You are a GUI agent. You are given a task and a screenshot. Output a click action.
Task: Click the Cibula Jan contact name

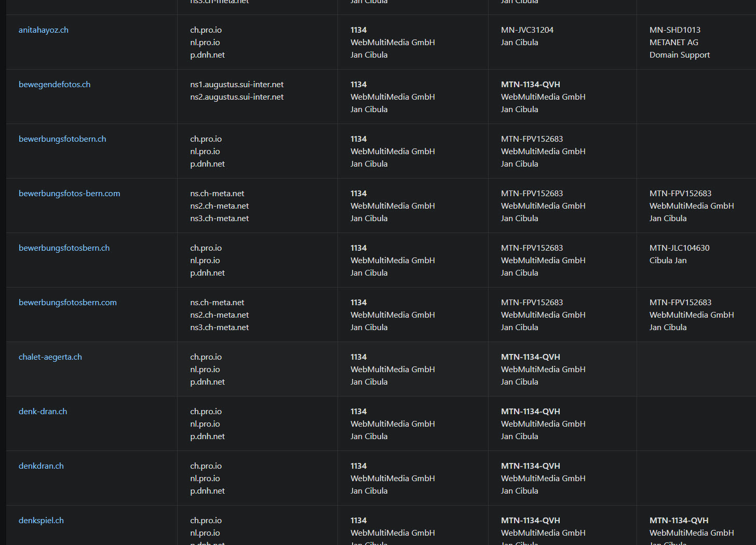point(668,261)
